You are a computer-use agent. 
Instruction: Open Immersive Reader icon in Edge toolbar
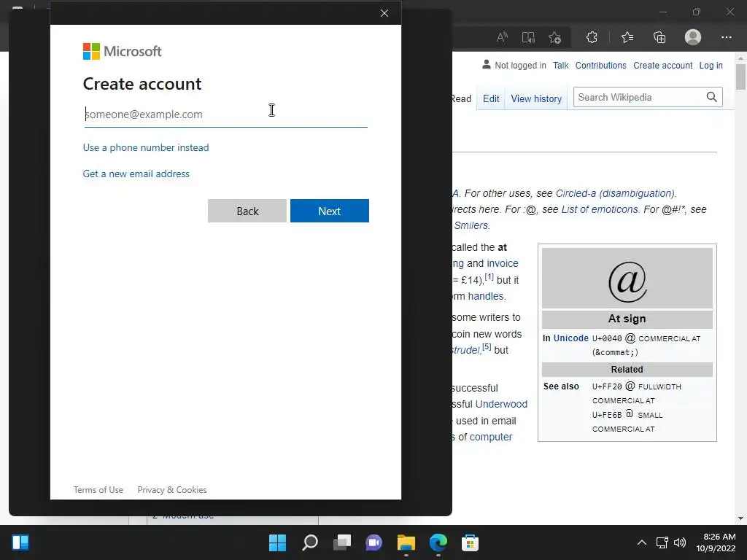click(x=528, y=37)
